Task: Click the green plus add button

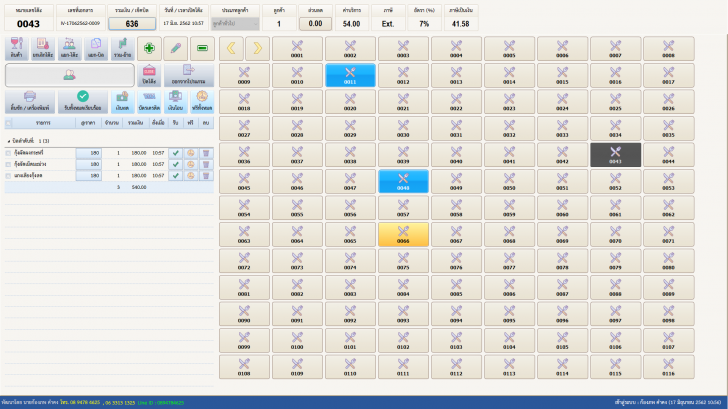Action: (149, 48)
